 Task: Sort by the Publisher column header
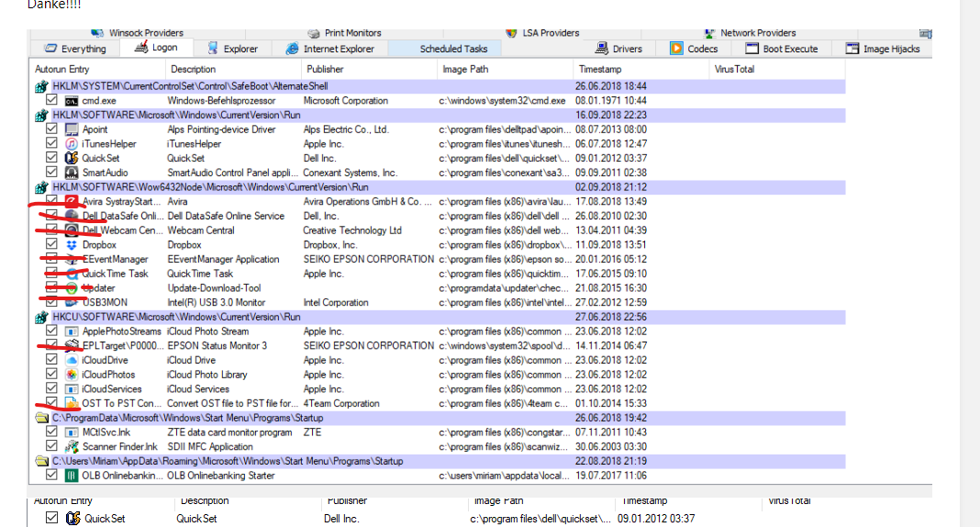(x=370, y=70)
